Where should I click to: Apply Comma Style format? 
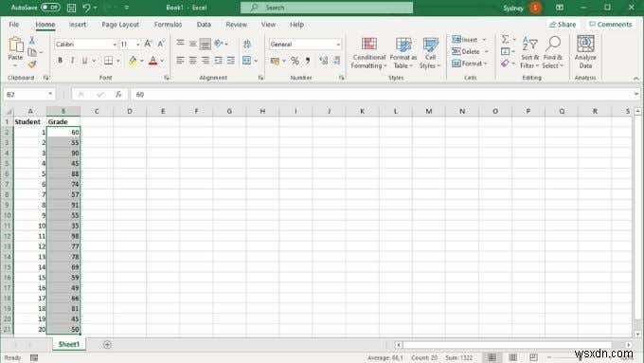[x=308, y=61]
